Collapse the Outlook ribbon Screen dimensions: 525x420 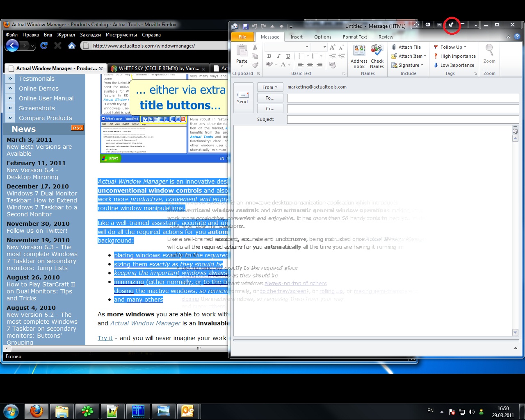click(509, 37)
